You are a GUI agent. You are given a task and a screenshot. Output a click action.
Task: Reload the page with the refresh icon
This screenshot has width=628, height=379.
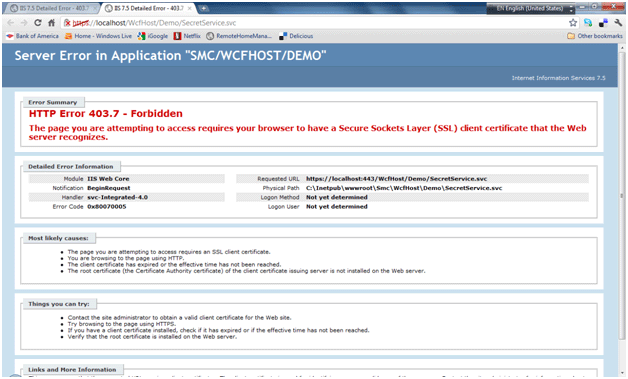coord(38,23)
